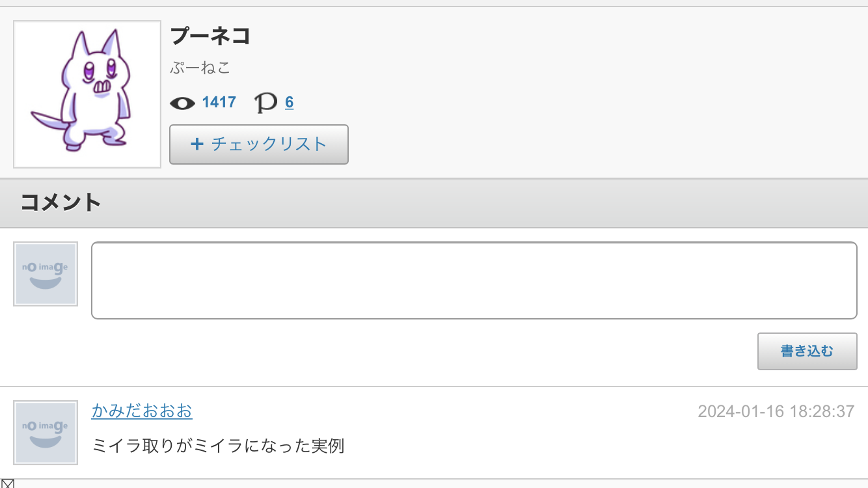Click the comment time 18:28:37
This screenshot has width=868, height=488.
pyautogui.click(x=822, y=411)
